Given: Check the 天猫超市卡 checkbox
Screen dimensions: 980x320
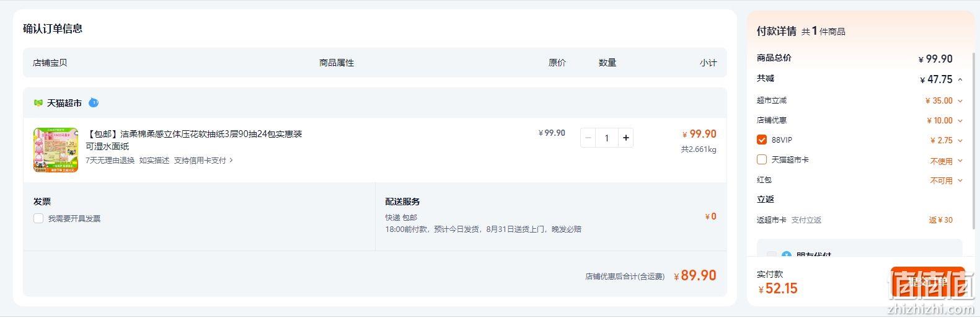Looking at the screenshot, I should [762, 159].
